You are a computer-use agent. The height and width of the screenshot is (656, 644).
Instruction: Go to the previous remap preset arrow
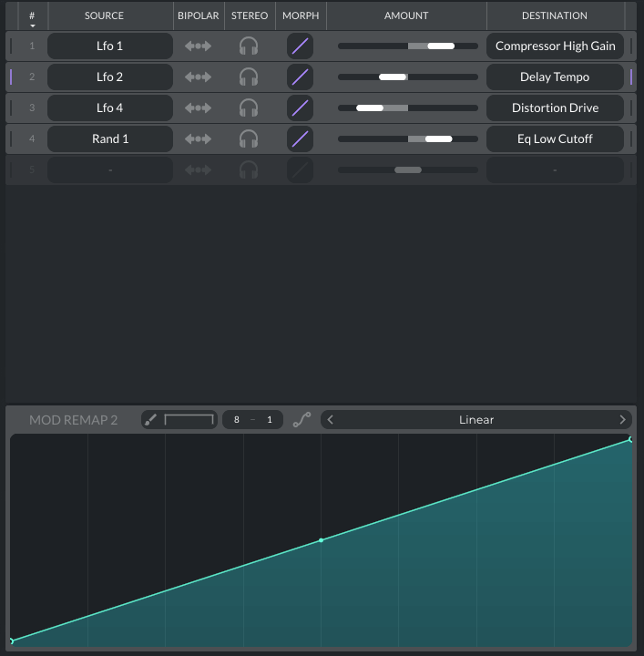pos(331,420)
